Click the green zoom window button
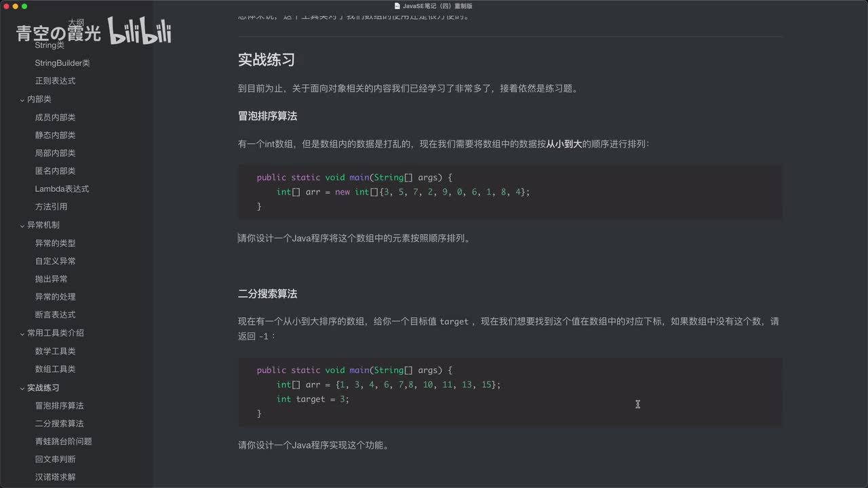 [x=24, y=6]
